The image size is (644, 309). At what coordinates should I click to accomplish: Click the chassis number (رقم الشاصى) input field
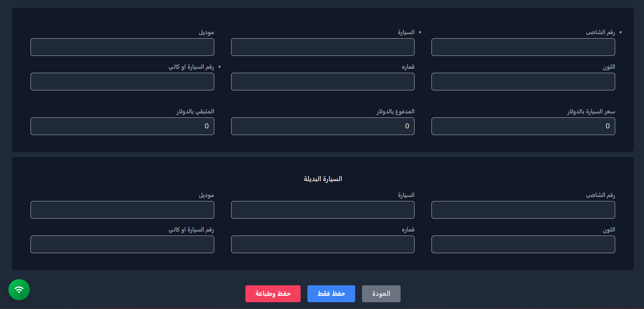pos(523,47)
